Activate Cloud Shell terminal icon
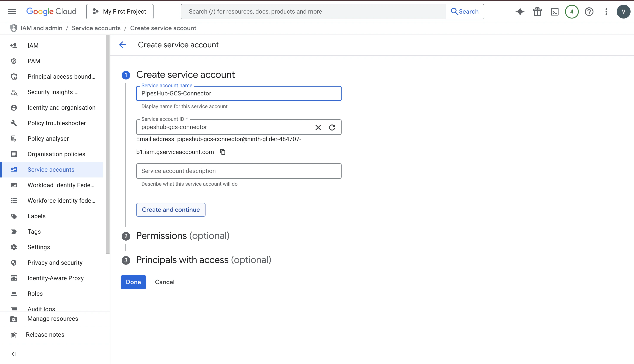Screen dimensions: 634x364 [554, 11]
